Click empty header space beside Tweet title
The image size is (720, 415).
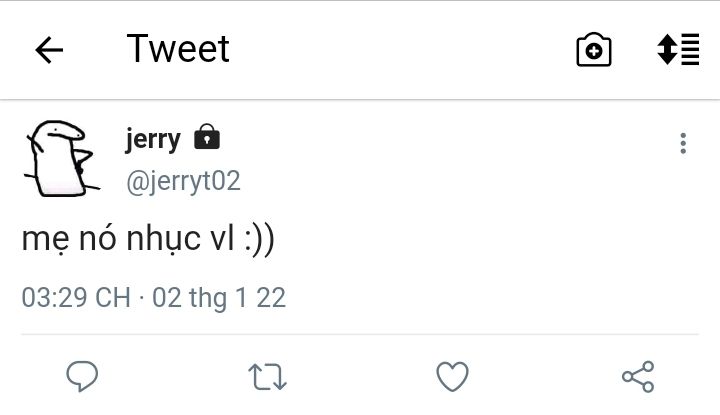click(x=400, y=50)
